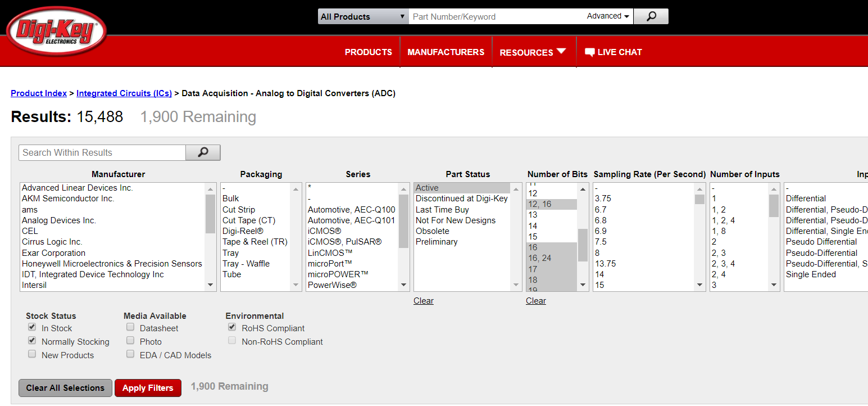Viewport: 868px width, 406px height.
Task: Enable the Photo media checkbox
Action: click(x=130, y=341)
